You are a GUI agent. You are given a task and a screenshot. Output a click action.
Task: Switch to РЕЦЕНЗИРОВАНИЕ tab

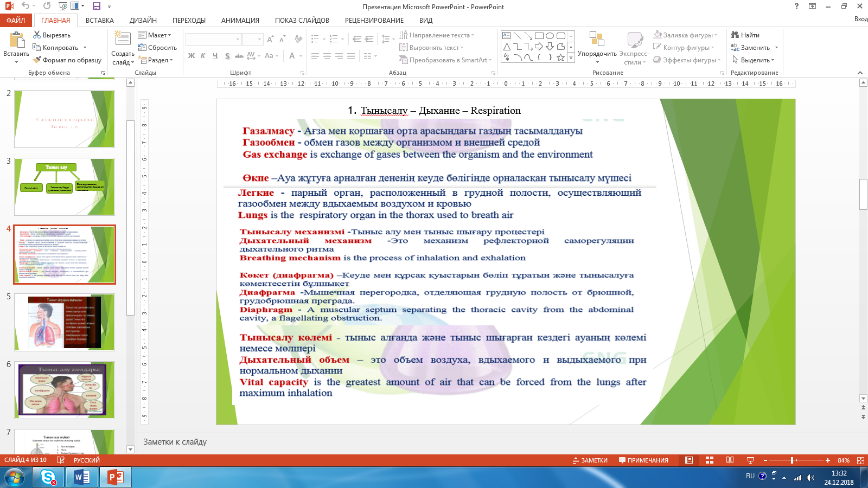pos(374,20)
